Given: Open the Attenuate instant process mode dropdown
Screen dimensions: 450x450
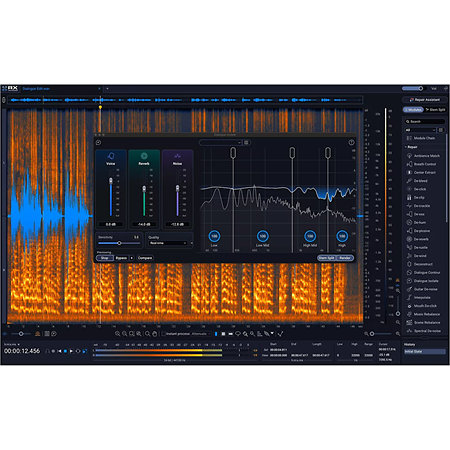Looking at the screenshot, I should tap(201, 334).
